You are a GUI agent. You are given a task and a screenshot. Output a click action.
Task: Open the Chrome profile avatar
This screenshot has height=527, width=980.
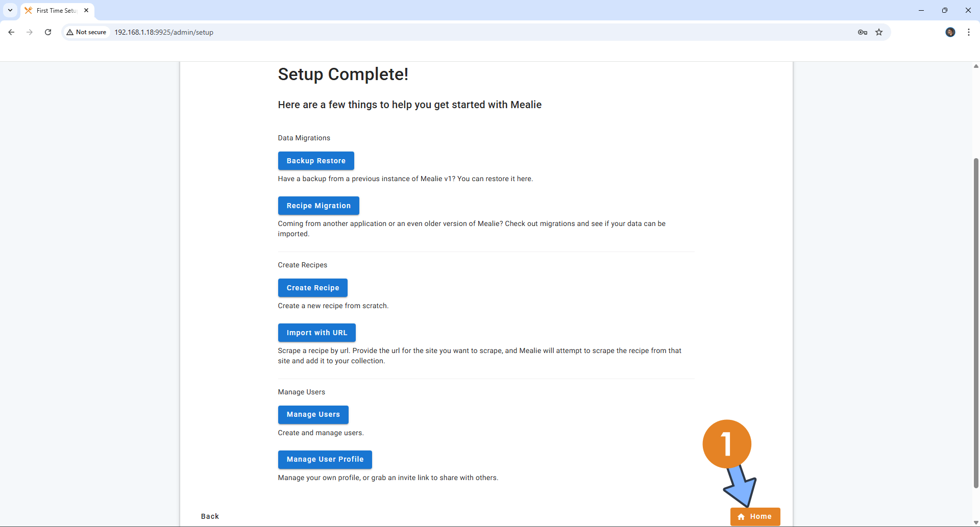(x=950, y=32)
